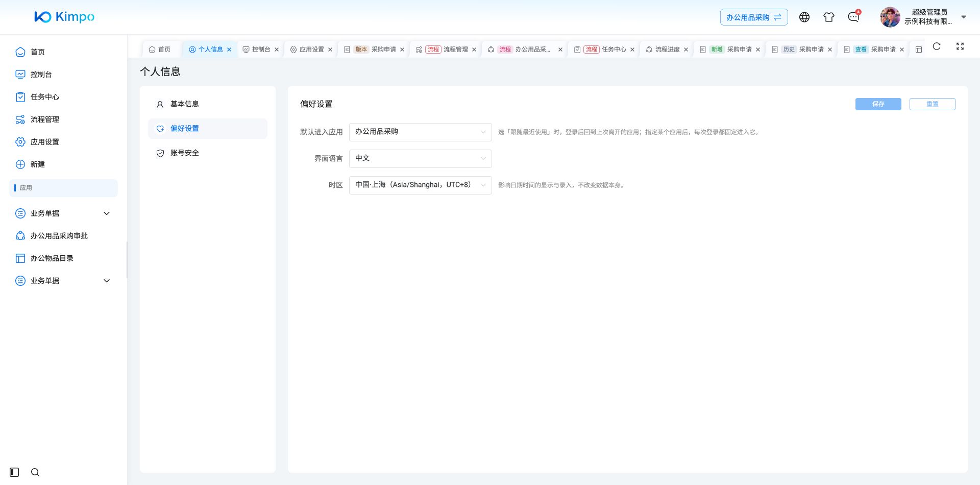The height and width of the screenshot is (485, 980).
Task: Collapse the sidebar panel icon
Action: pyautogui.click(x=14, y=472)
